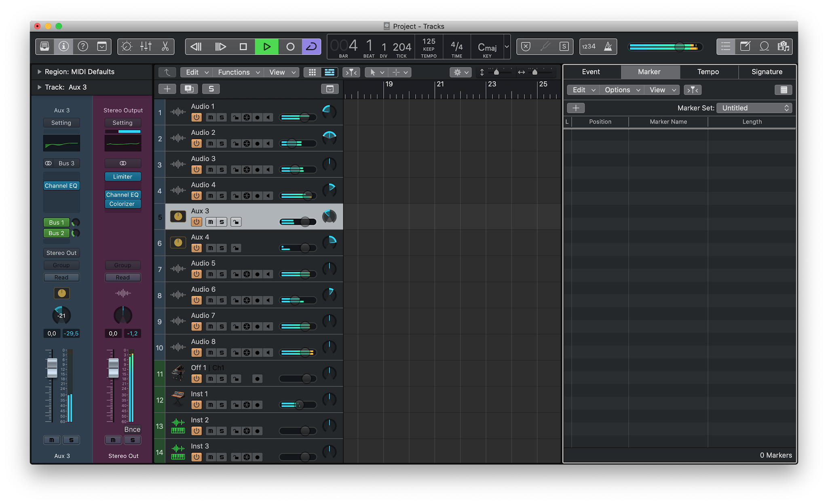Open the media Browsers icon

(x=783, y=46)
